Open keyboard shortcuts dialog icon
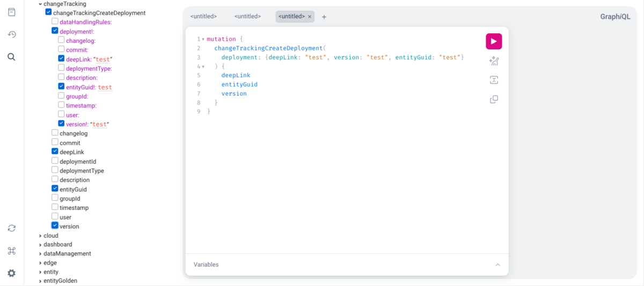The width and height of the screenshot is (644, 286). [11, 251]
